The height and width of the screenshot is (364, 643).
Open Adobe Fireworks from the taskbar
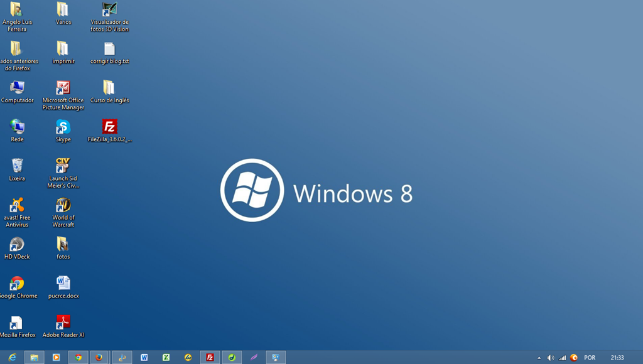click(188, 358)
